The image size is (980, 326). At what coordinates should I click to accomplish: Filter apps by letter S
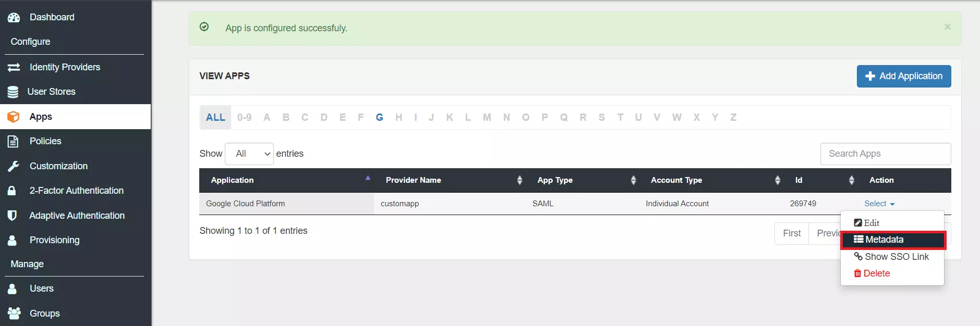coord(602,117)
